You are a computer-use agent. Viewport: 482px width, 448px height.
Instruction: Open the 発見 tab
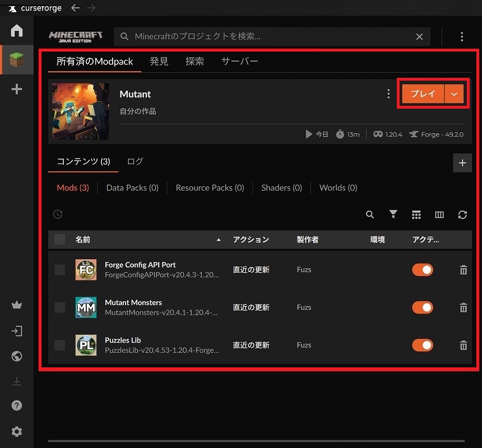[x=159, y=61]
